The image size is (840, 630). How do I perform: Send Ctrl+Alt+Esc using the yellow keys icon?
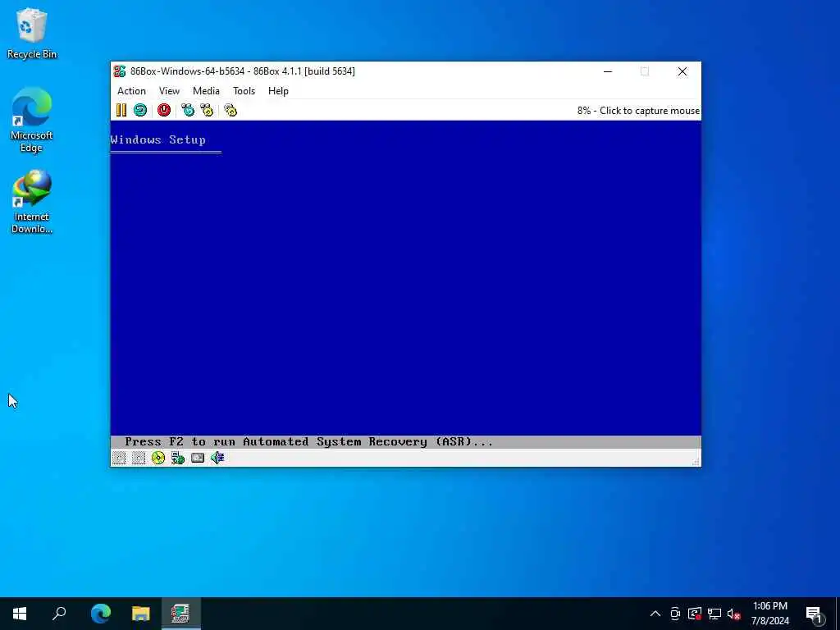207,111
